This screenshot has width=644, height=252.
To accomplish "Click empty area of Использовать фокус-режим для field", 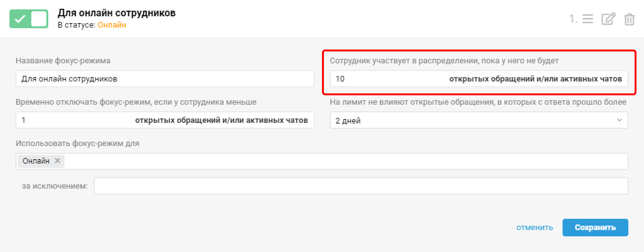I will click(345, 161).
